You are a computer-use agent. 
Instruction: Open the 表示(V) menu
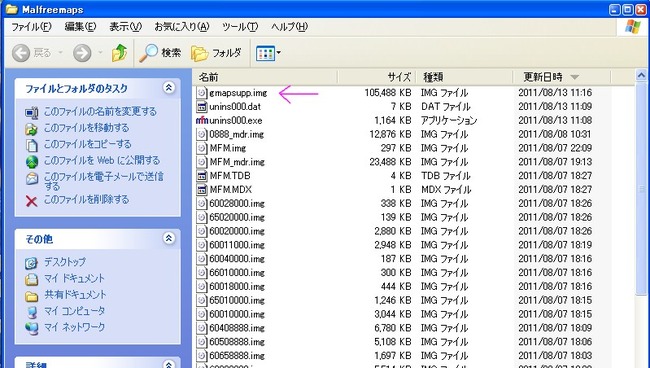[125, 27]
